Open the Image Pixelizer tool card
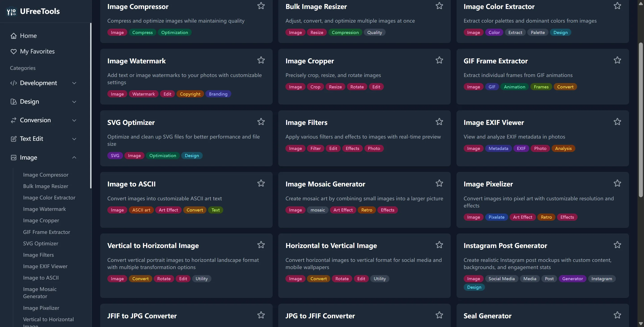This screenshot has width=644, height=327. click(x=488, y=184)
